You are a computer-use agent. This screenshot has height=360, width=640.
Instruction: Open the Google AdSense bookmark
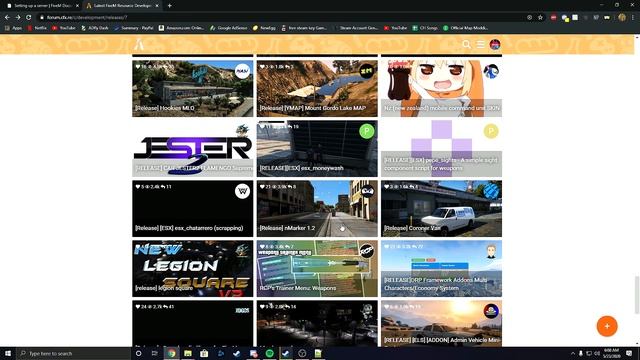(x=229, y=28)
